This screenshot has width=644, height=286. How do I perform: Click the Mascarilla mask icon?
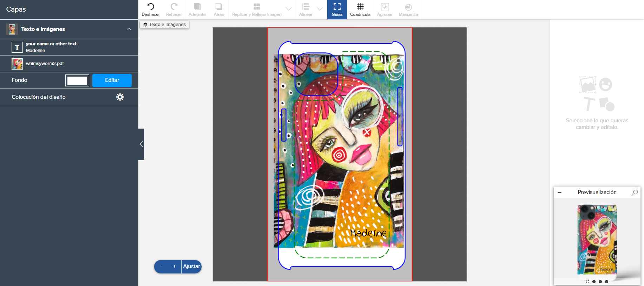pos(408,7)
